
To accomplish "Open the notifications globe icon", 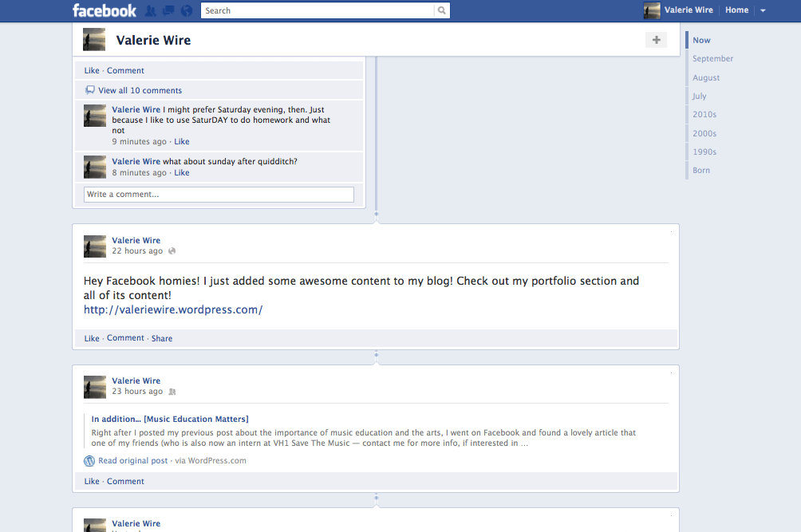I will tap(186, 10).
